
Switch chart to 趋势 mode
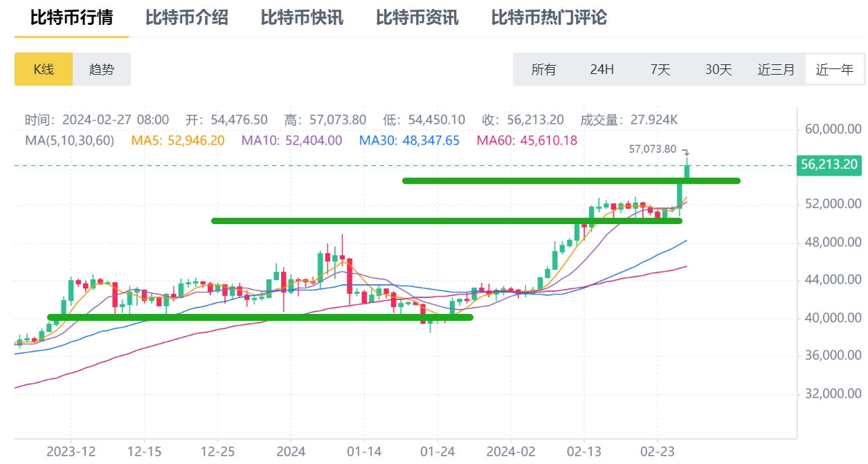coord(102,69)
